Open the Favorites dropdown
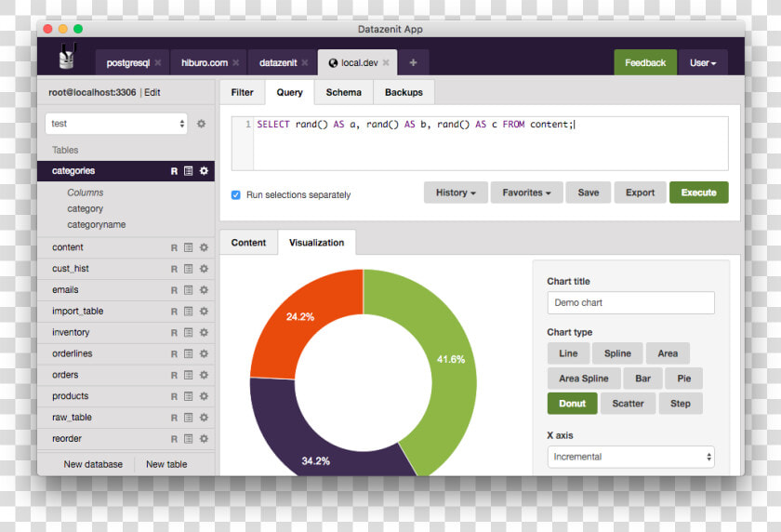Image resolution: width=781 pixels, height=532 pixels. coord(526,193)
